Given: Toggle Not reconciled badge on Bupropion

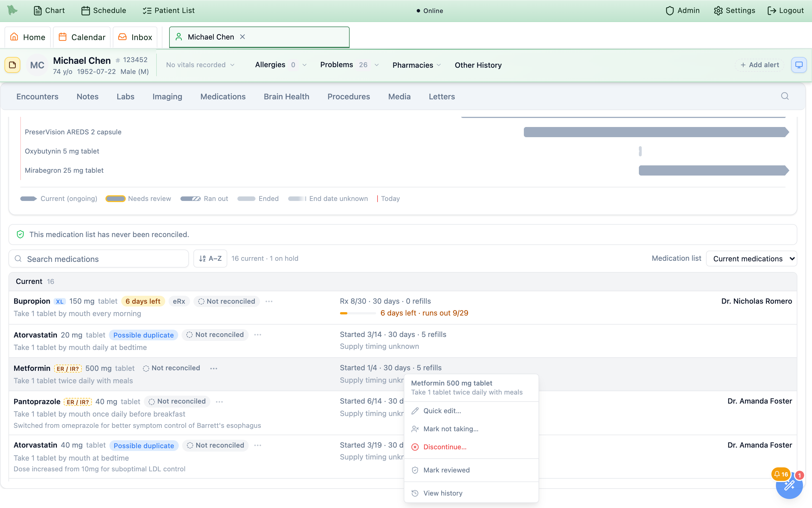Looking at the screenshot, I should (x=226, y=301).
